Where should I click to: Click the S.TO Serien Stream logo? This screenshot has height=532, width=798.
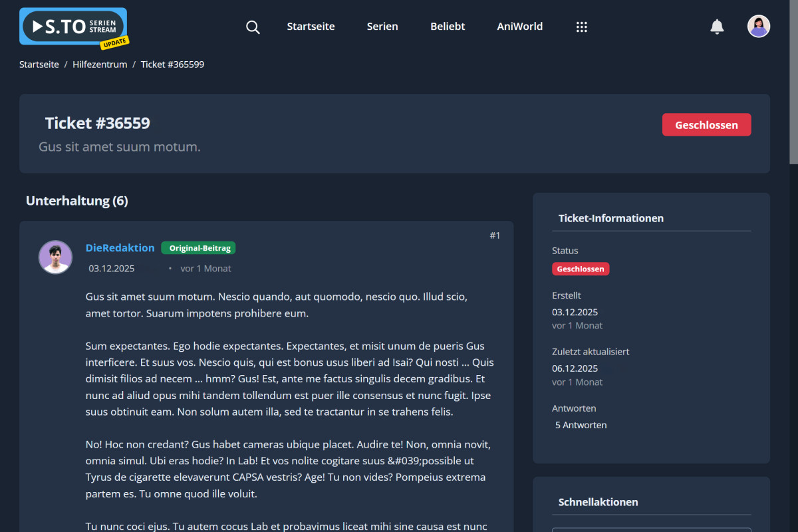72,27
